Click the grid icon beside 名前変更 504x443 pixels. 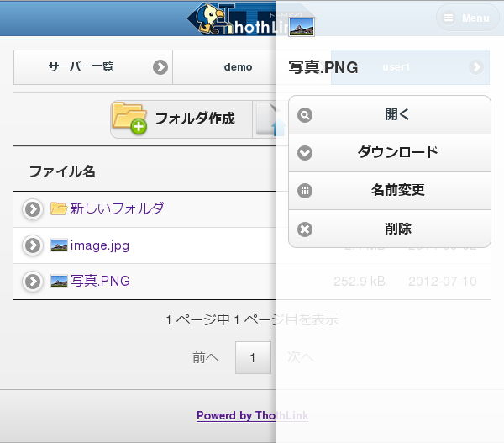[x=305, y=191]
